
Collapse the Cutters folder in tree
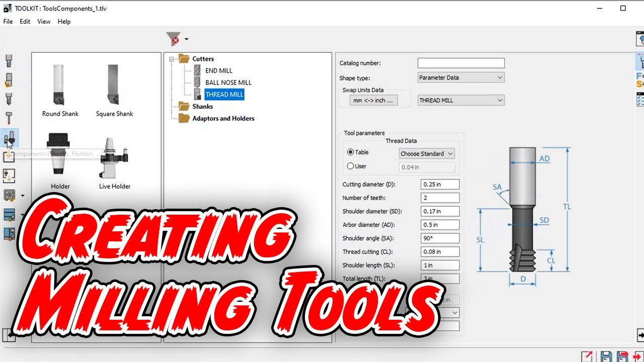[172, 59]
